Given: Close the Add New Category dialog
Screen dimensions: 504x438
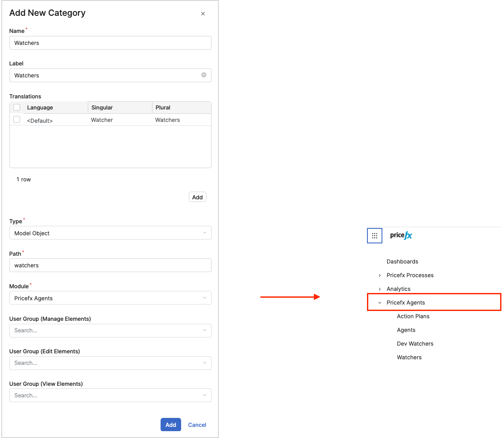Looking at the screenshot, I should (203, 14).
